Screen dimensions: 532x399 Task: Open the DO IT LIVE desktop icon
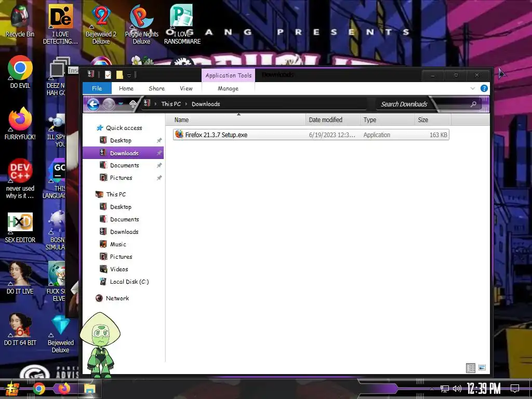click(20, 277)
